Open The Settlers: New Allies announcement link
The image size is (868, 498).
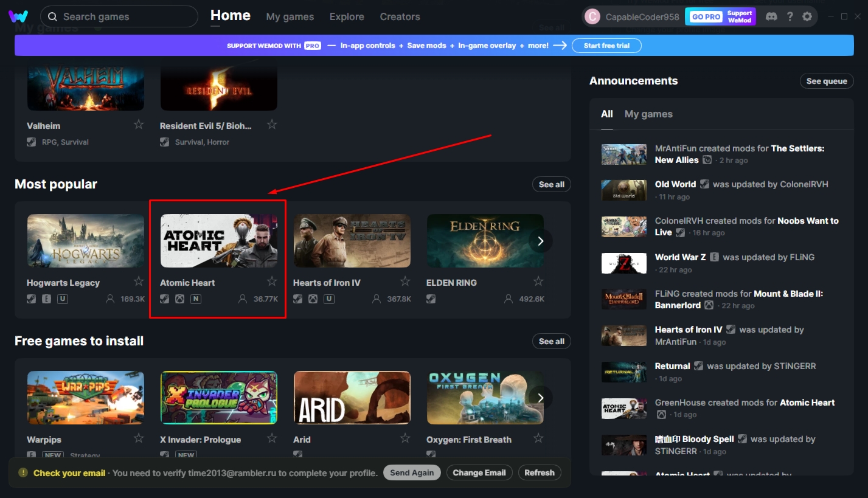coord(740,154)
